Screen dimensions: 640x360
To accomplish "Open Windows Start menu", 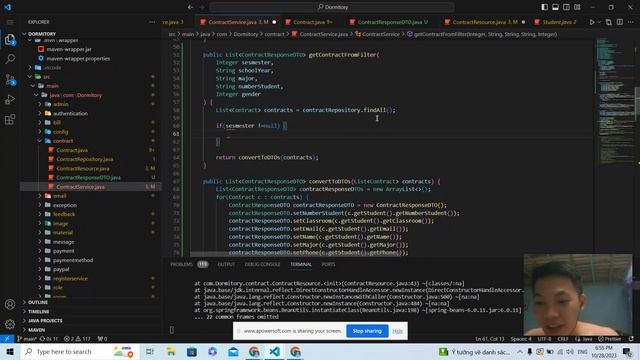I will (9, 351).
